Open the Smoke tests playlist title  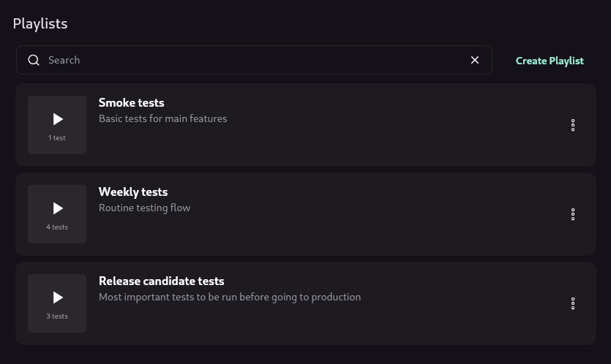131,102
